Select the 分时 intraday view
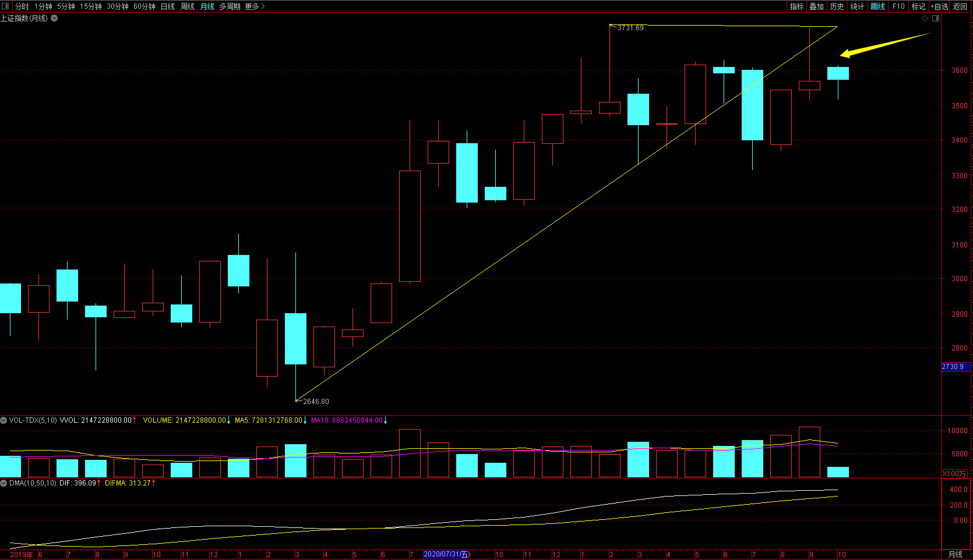The image size is (973, 560). click(22, 6)
